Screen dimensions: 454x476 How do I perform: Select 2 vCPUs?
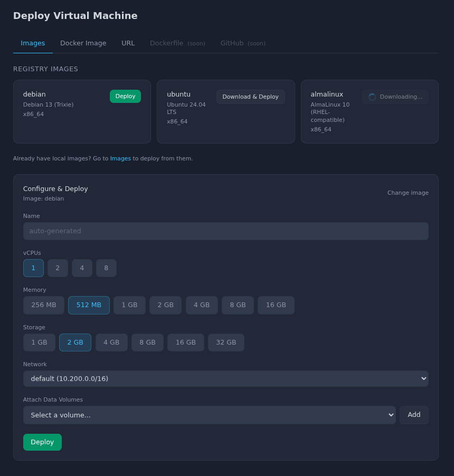(x=58, y=268)
